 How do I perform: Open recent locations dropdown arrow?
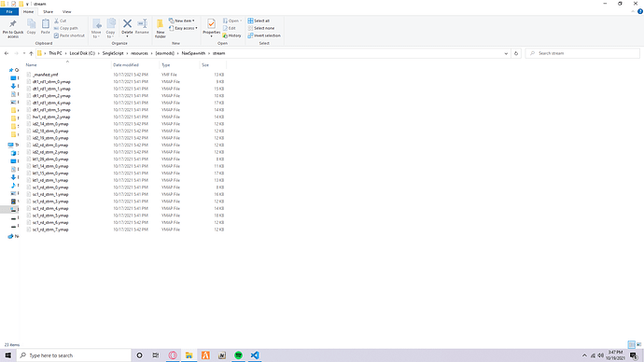[24, 53]
